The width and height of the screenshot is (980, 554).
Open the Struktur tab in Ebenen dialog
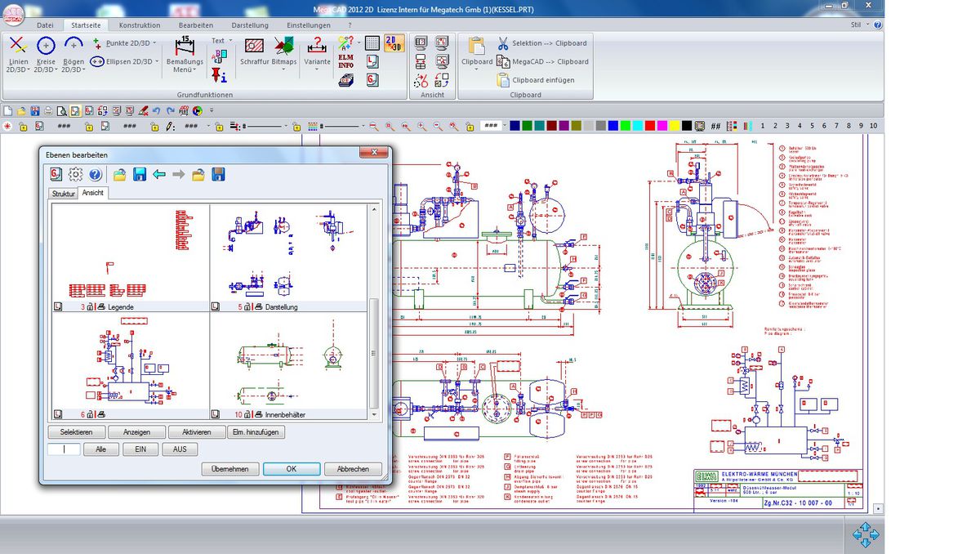click(63, 194)
